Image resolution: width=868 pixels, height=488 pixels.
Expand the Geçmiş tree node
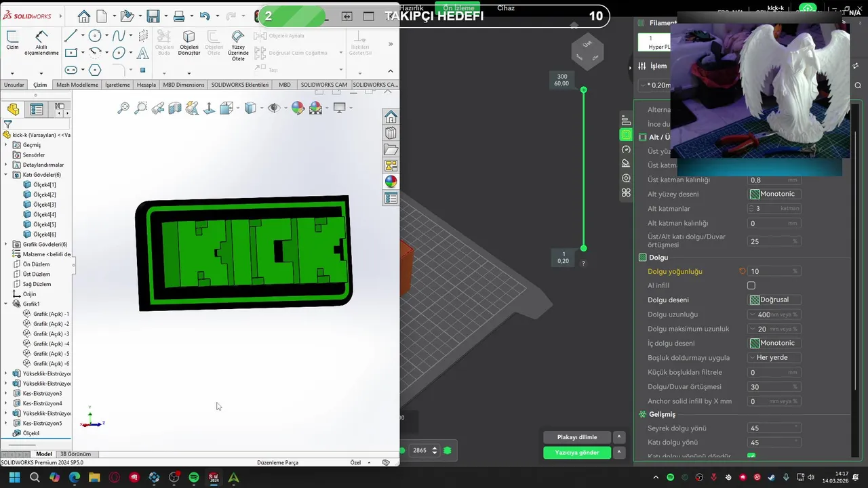[6, 145]
